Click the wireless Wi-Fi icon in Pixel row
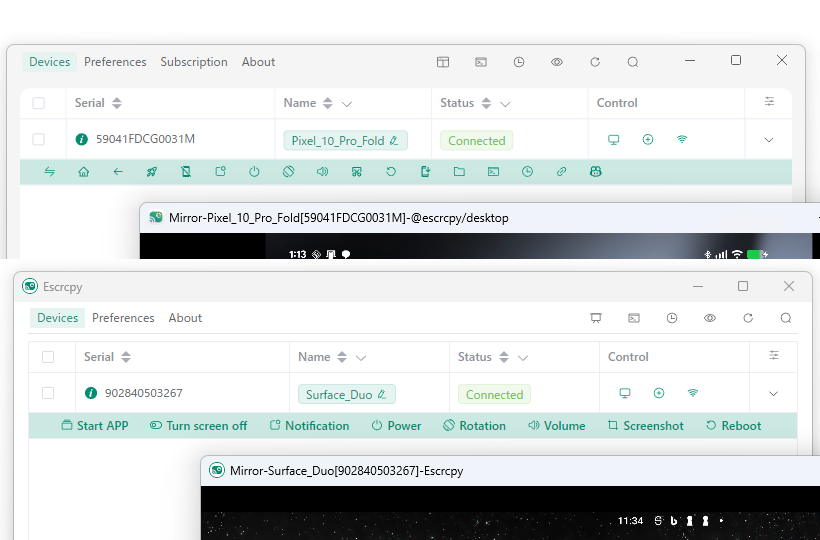The height and width of the screenshot is (540, 820). pos(682,140)
